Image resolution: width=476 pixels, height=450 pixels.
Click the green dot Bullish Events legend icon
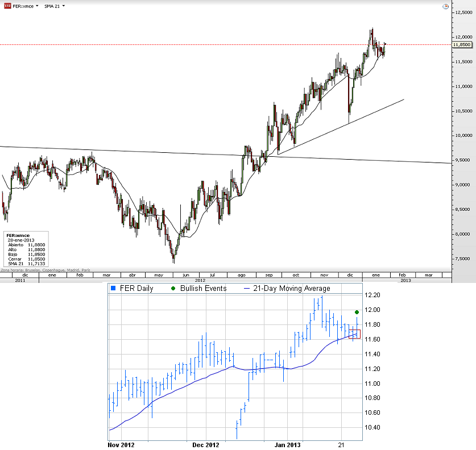pyautogui.click(x=173, y=289)
